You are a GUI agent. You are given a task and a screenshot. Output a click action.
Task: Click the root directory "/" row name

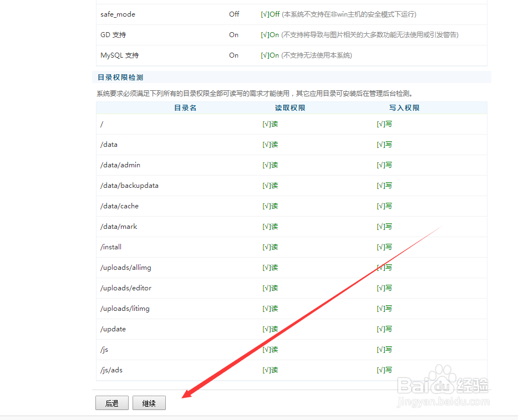tap(101, 124)
